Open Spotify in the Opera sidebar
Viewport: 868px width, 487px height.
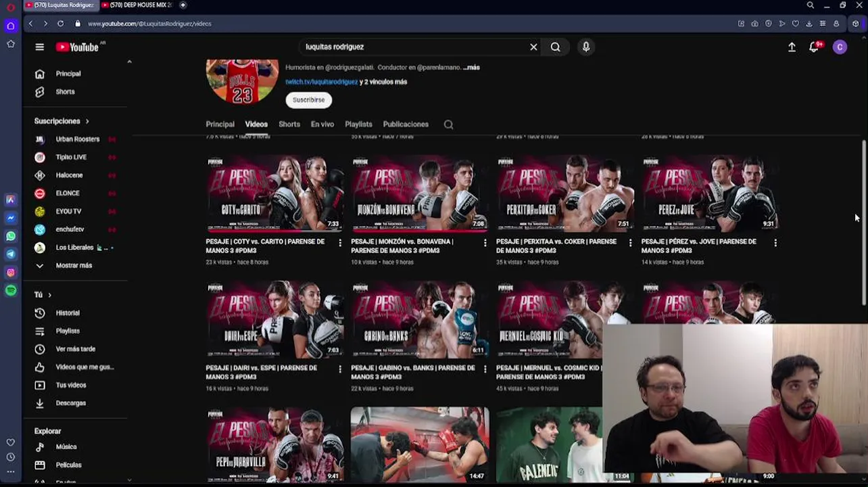[x=11, y=290]
